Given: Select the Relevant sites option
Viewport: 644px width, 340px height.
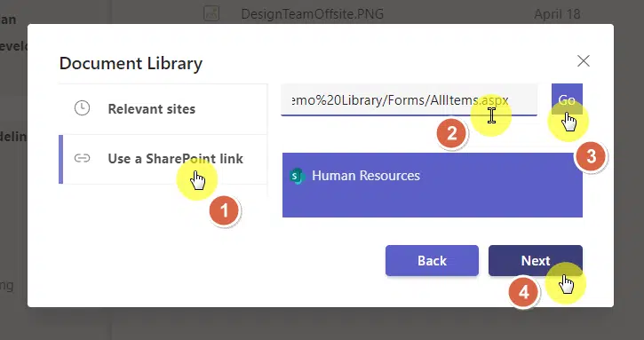Looking at the screenshot, I should 163,109.
